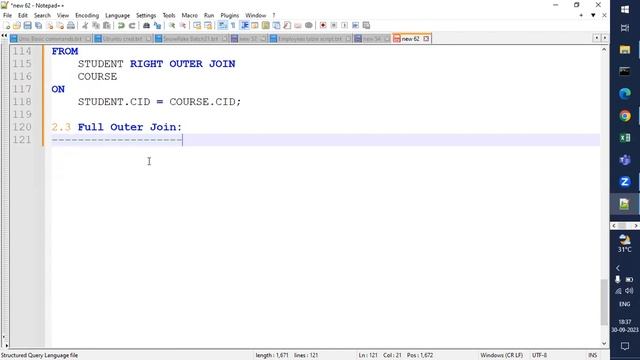Click the Copy toolbar icon
This screenshot has height=360, width=640.
pyautogui.click(x=96, y=25)
